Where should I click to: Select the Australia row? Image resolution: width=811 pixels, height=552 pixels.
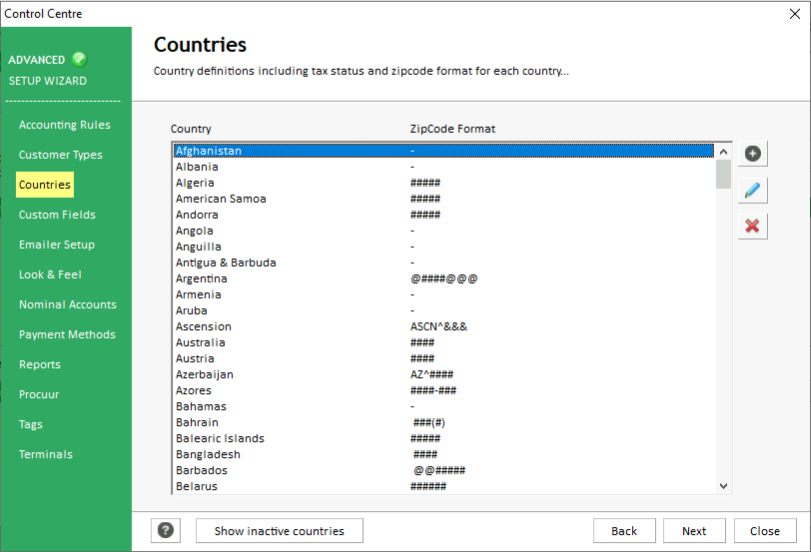[x=444, y=342]
